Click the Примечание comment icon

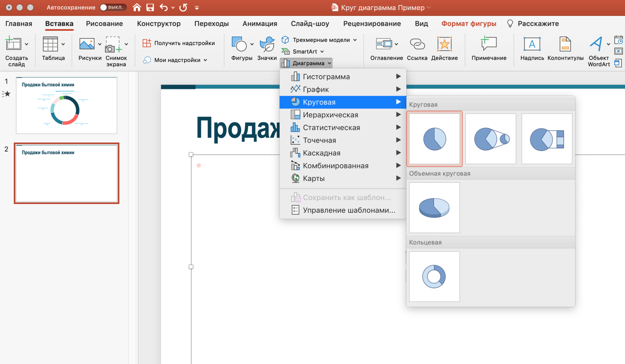pyautogui.click(x=488, y=44)
